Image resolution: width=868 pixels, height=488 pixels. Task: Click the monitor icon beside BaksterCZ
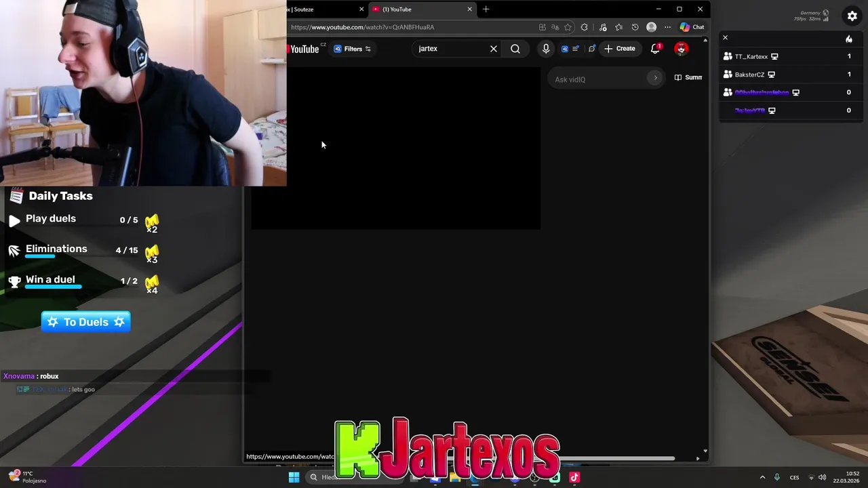[771, 75]
